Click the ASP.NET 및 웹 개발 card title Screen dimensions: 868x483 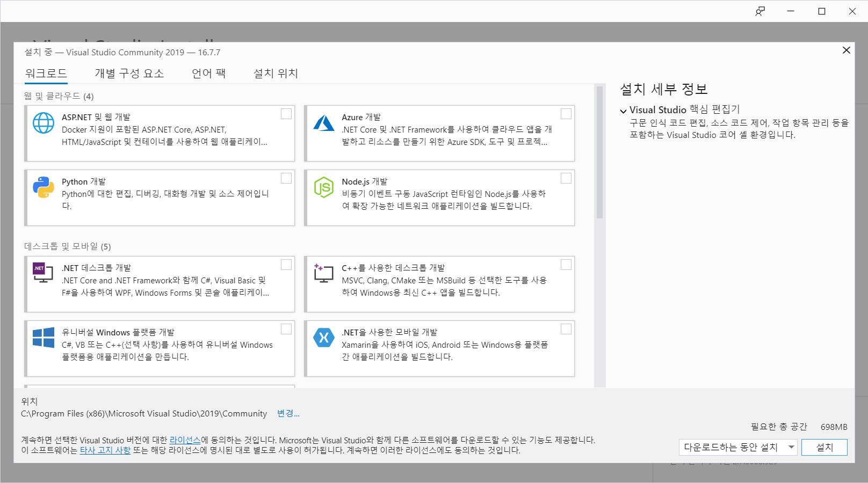pyautogui.click(x=96, y=117)
